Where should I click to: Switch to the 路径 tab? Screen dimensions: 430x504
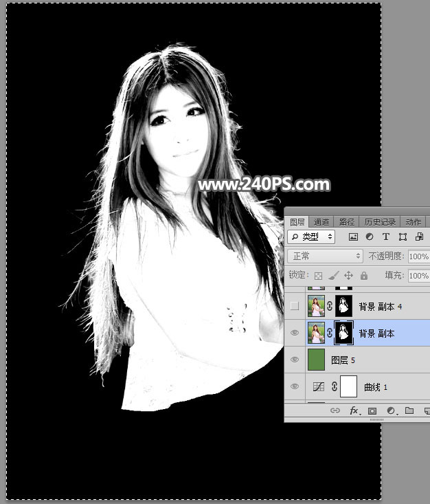pos(347,222)
